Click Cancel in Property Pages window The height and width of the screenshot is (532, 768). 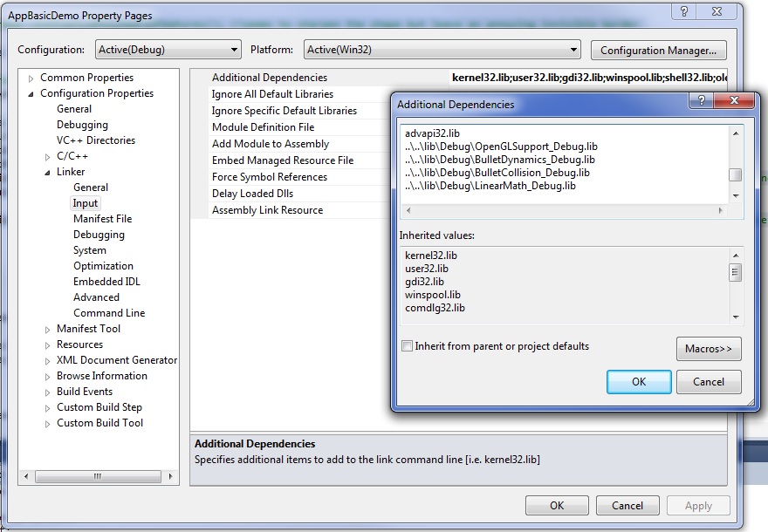pyautogui.click(x=627, y=506)
